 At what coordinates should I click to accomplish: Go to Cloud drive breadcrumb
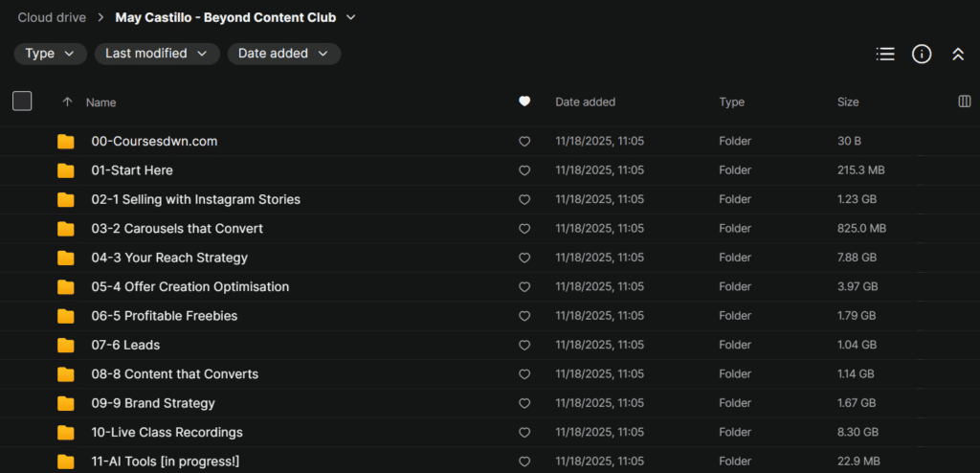52,17
